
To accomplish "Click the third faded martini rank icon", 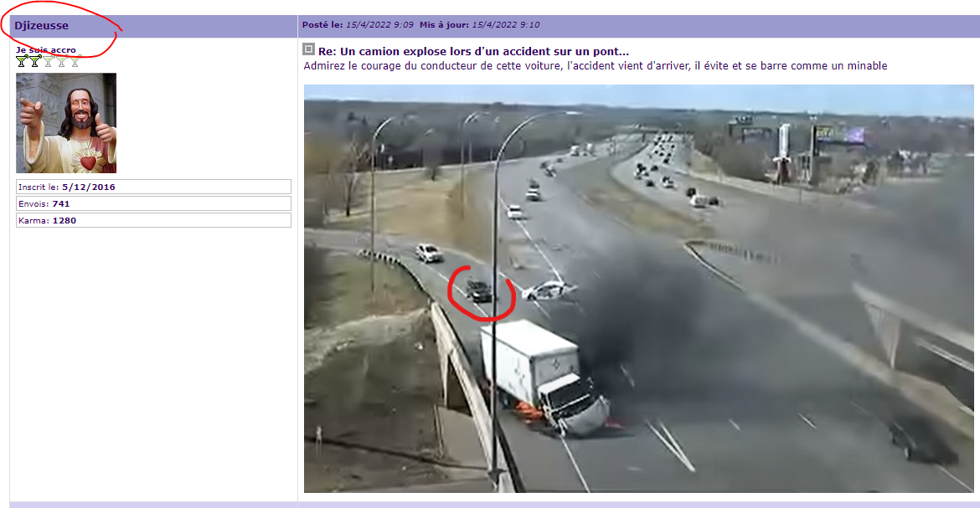I will pyautogui.click(x=48, y=61).
